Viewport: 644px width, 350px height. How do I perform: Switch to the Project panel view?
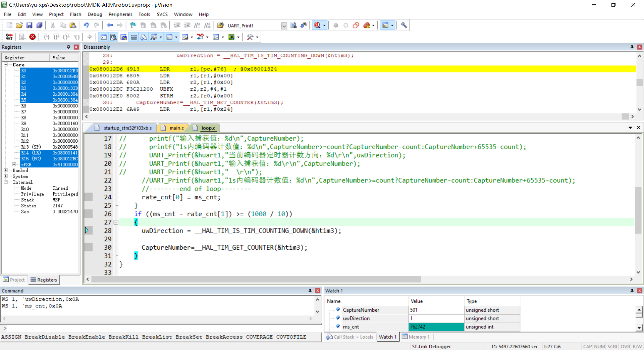click(x=14, y=280)
